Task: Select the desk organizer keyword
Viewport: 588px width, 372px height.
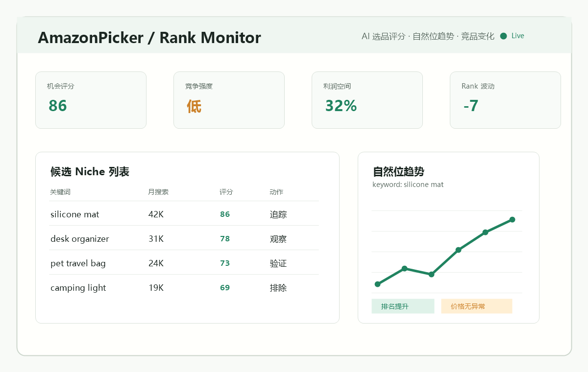Action: (80, 239)
